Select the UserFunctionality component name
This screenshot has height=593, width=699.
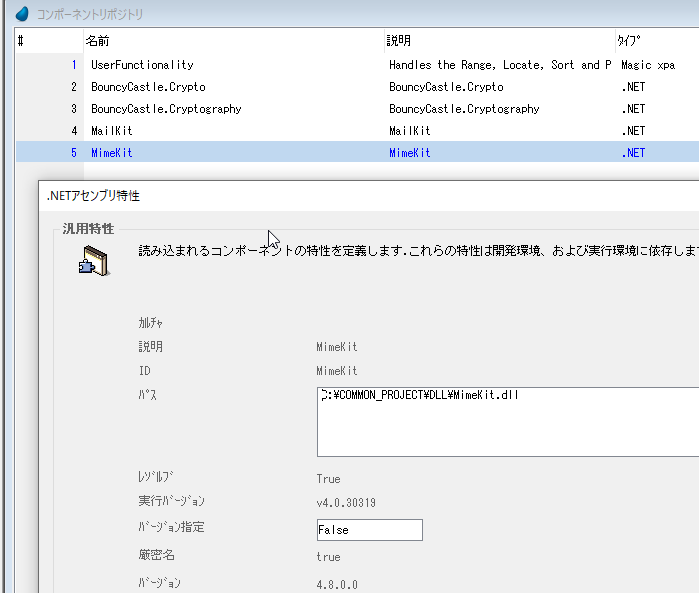(142, 65)
